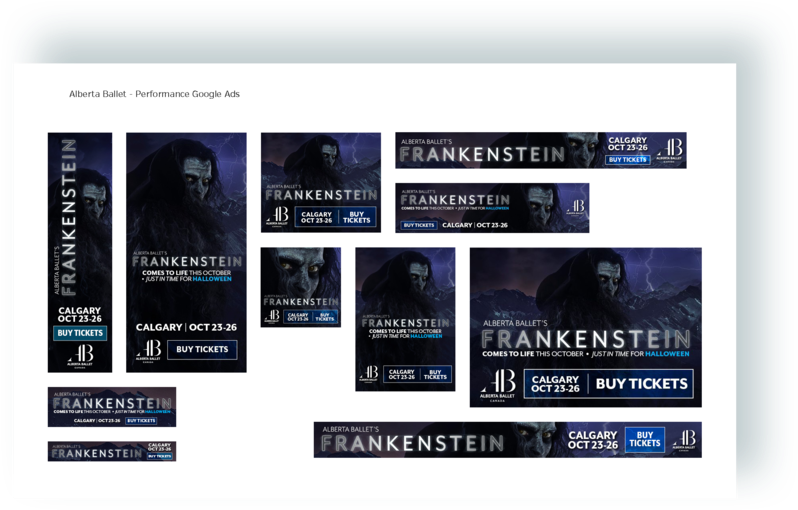The height and width of the screenshot is (510, 798).
Task: Click 'CALGARY OCT 23-26' in the bottom leaderboard ad
Action: 593,440
